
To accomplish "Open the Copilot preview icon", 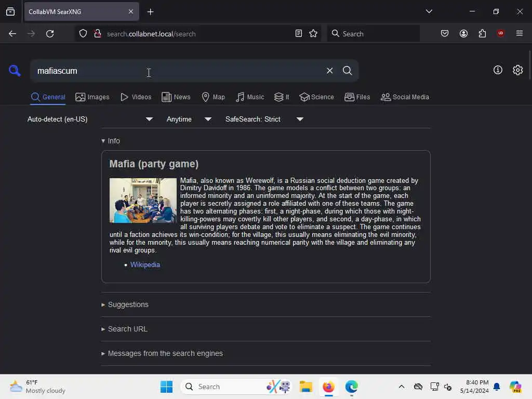I will click(x=515, y=387).
